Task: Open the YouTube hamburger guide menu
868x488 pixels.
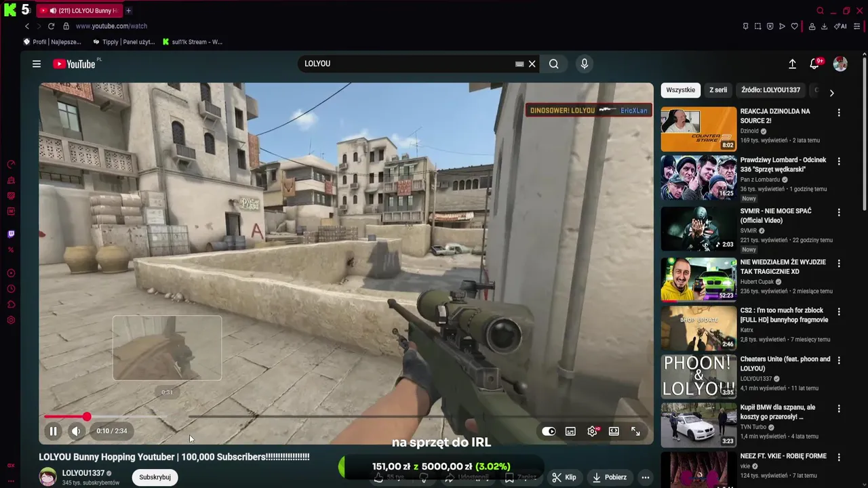Action: 37,64
